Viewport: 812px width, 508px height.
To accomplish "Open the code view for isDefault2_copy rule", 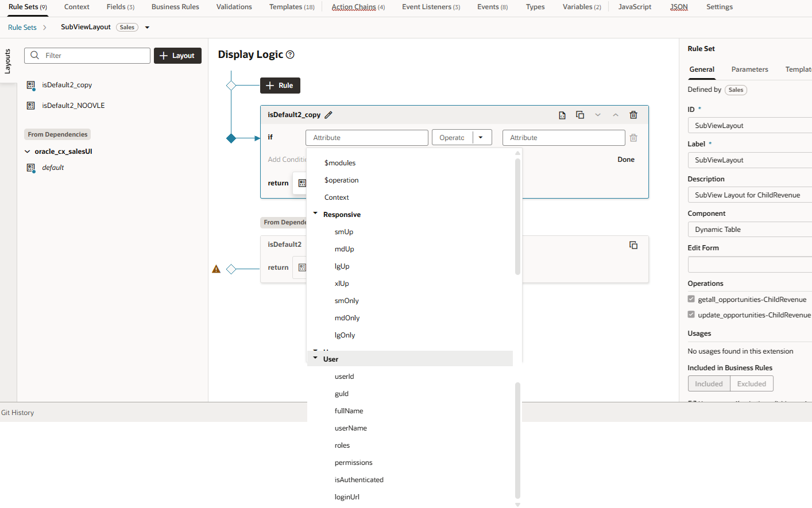I will point(562,115).
